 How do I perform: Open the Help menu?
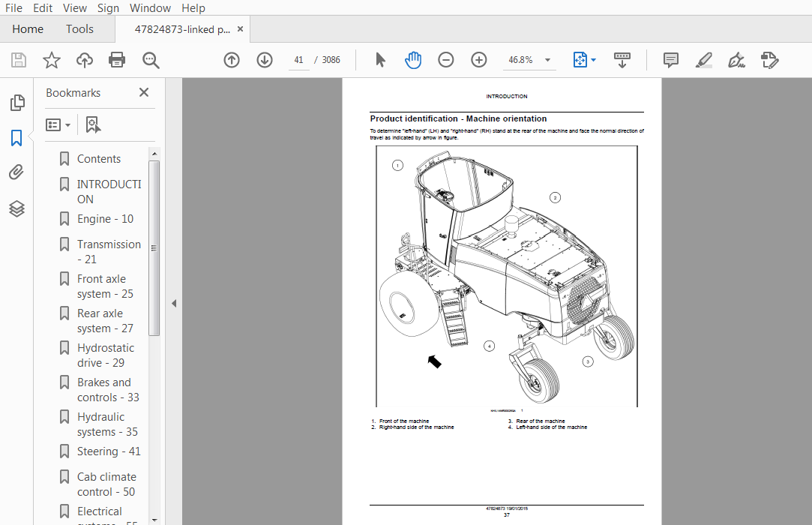pyautogui.click(x=193, y=7)
